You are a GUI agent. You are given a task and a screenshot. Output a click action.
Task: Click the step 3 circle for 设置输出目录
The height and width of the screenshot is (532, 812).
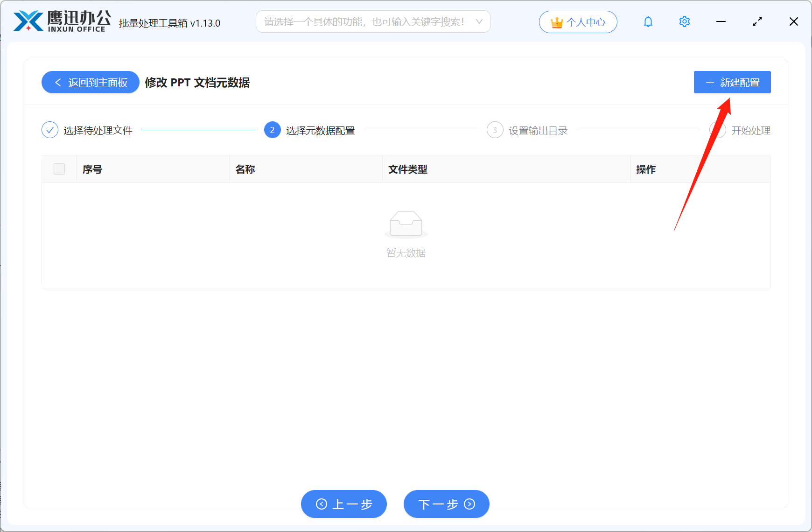[495, 130]
